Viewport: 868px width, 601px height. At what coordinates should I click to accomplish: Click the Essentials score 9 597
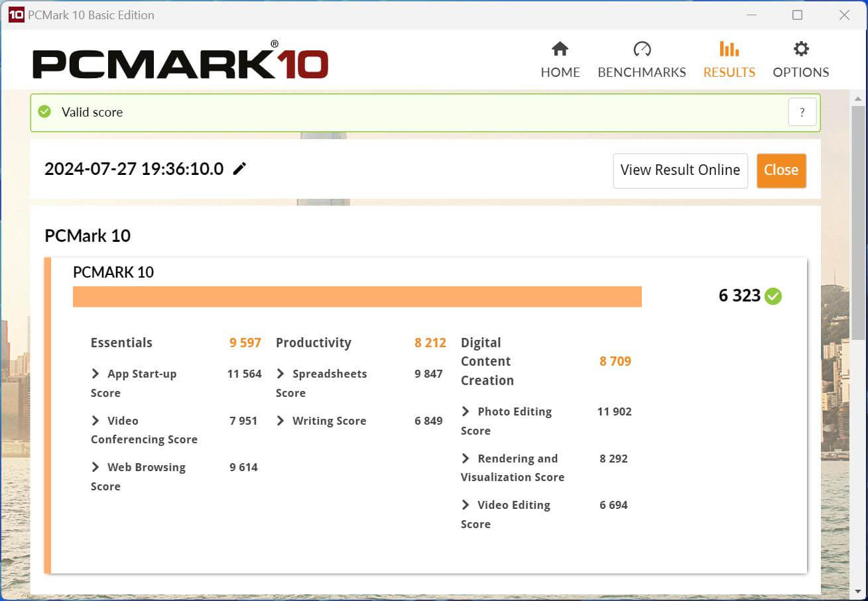pos(245,343)
